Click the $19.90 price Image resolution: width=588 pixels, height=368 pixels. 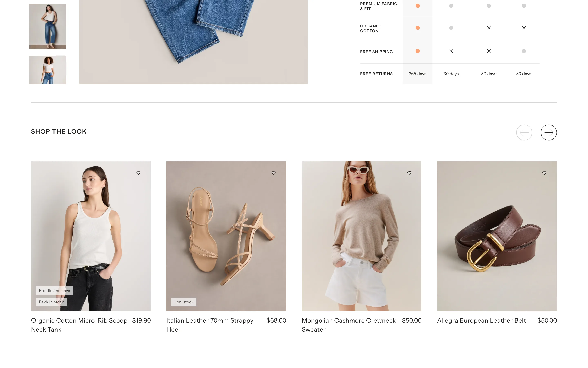pos(141,321)
